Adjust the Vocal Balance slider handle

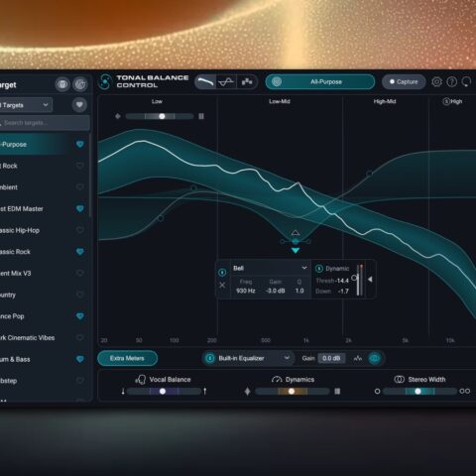tap(163, 391)
